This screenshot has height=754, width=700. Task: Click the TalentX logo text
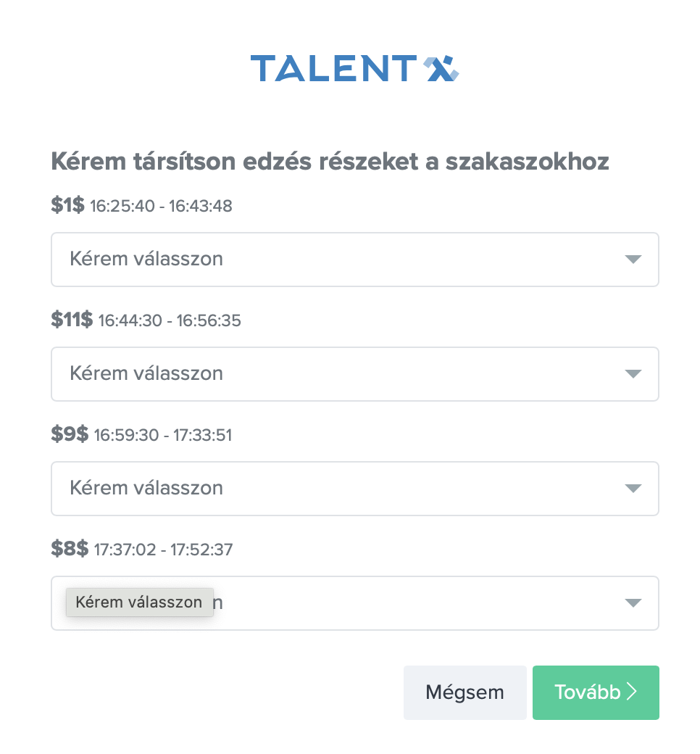pos(333,69)
